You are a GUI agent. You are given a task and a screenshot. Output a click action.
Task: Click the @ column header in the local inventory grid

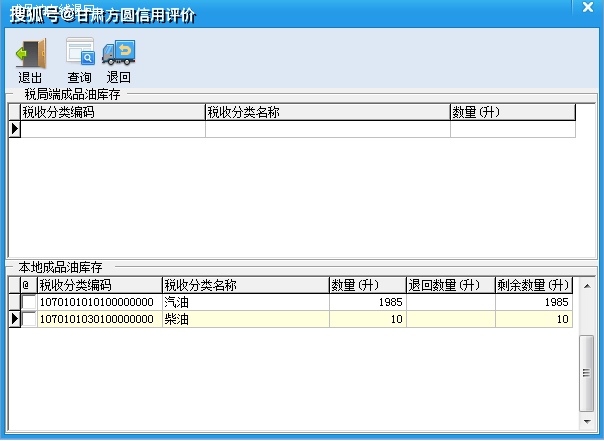click(x=28, y=285)
